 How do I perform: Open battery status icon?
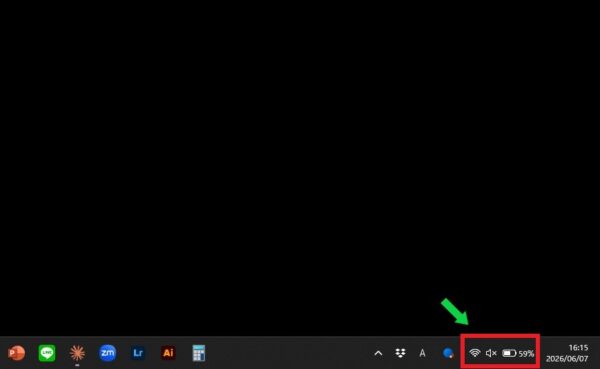click(509, 353)
